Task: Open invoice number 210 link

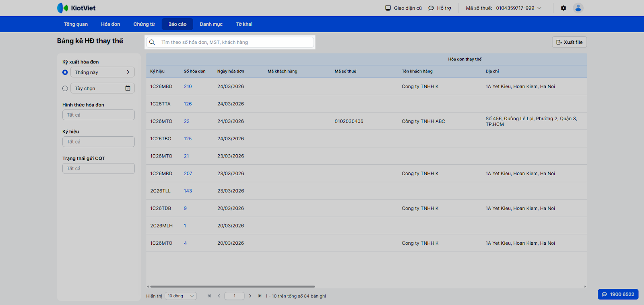Action: 188,86
